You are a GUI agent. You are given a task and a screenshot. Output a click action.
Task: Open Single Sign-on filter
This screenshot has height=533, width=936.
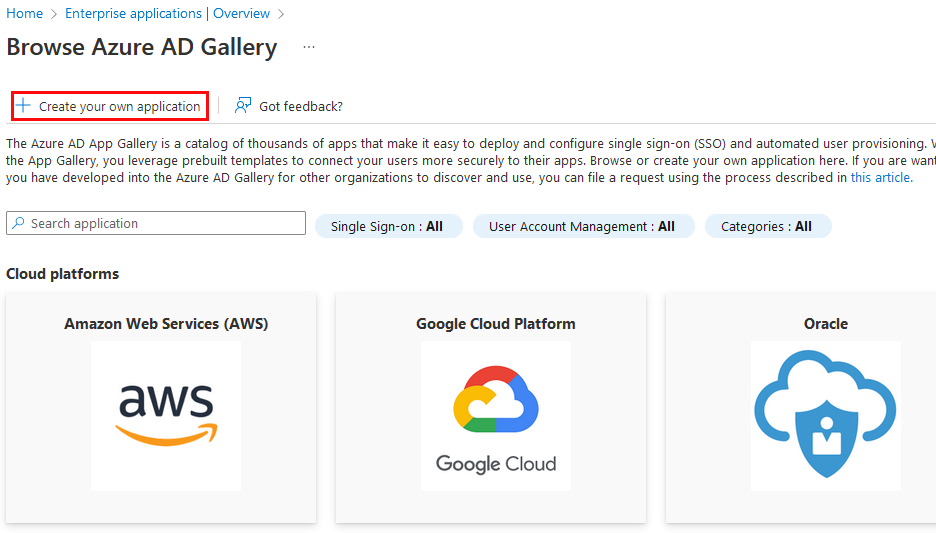pos(388,226)
